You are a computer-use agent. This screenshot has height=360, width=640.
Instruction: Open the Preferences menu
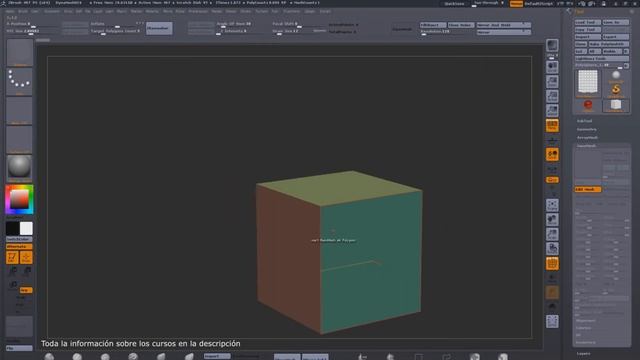click(x=198, y=11)
